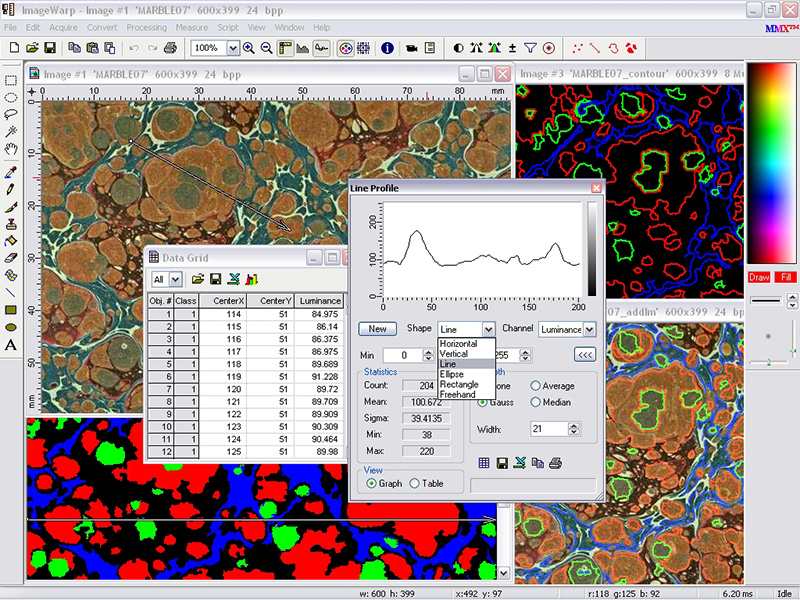Print the image from main toolbar
This screenshot has width=800, height=600.
(x=170, y=48)
